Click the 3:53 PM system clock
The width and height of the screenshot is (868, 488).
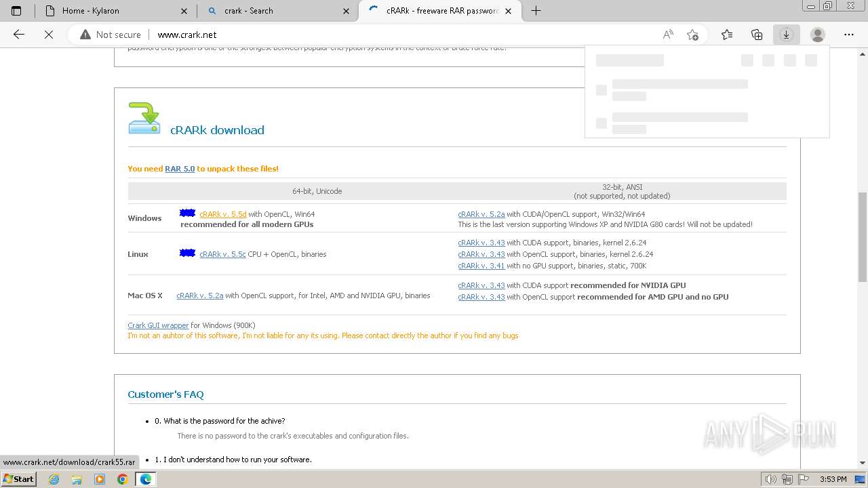pyautogui.click(x=833, y=479)
